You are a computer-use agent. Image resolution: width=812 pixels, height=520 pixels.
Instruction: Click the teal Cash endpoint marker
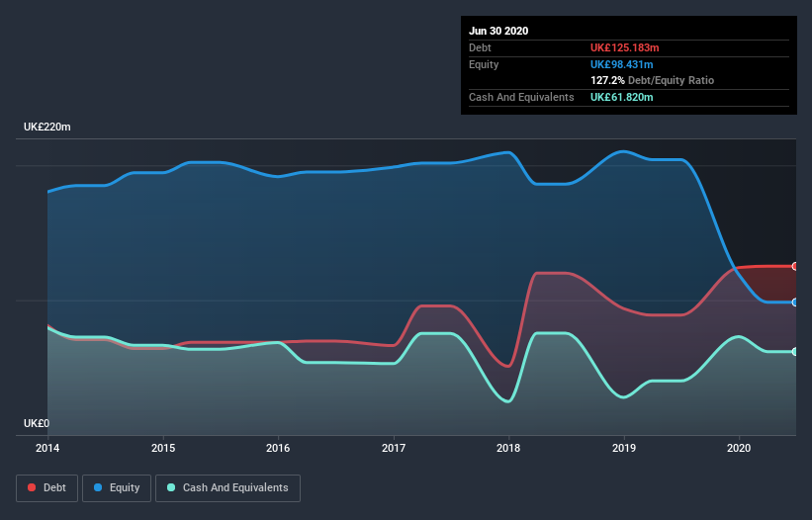795,352
